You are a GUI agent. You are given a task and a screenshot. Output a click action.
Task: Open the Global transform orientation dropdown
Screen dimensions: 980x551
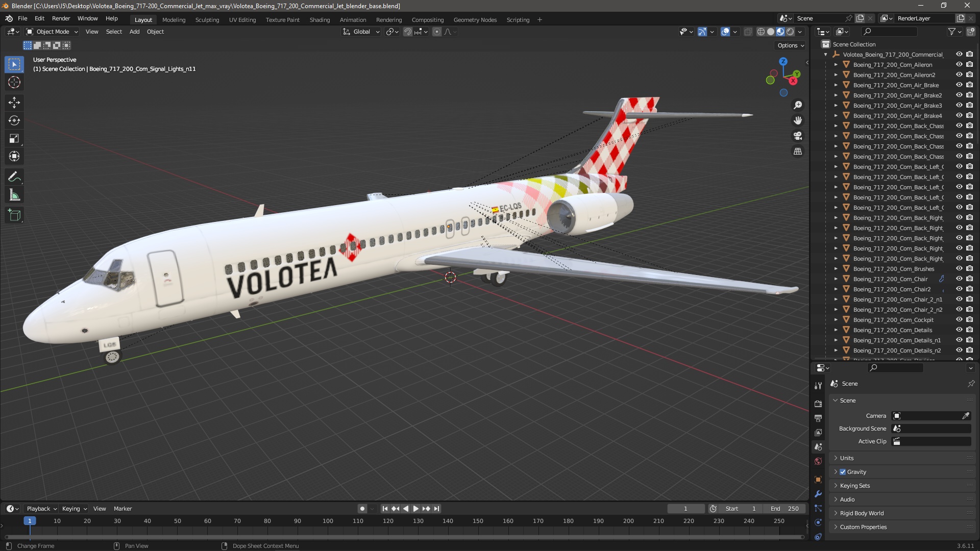point(361,32)
